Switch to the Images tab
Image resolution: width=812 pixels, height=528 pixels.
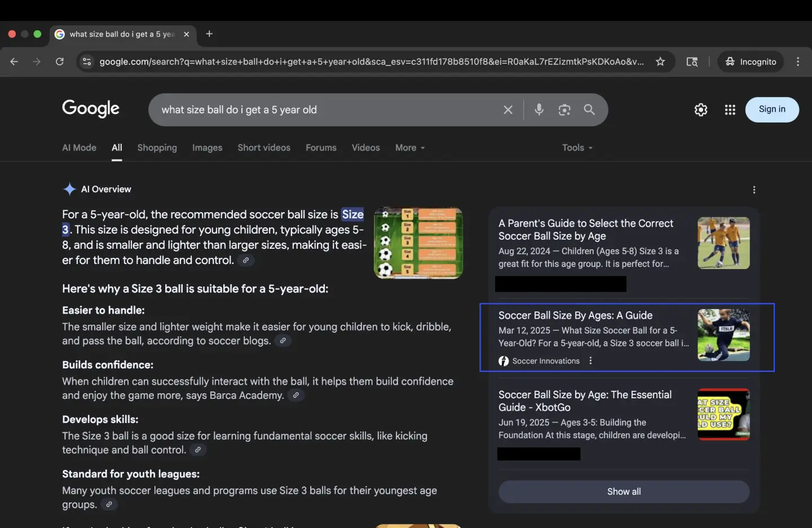point(207,148)
